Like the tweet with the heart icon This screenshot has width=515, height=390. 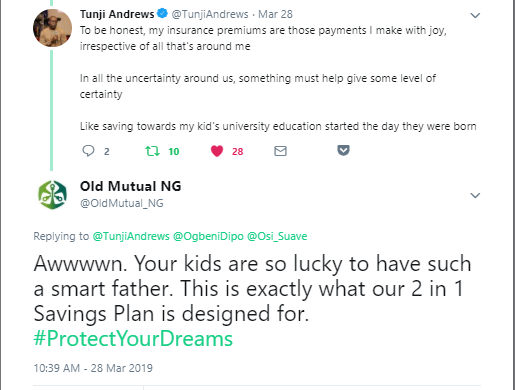coord(217,151)
